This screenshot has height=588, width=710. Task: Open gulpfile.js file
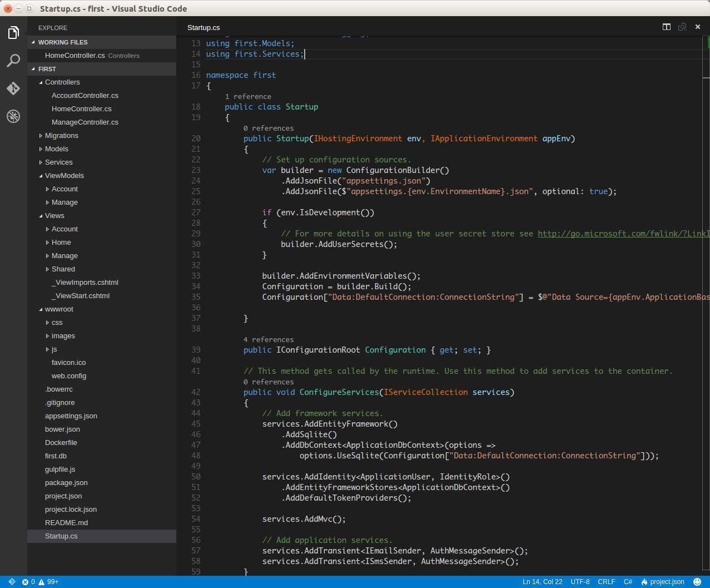[102, 470]
